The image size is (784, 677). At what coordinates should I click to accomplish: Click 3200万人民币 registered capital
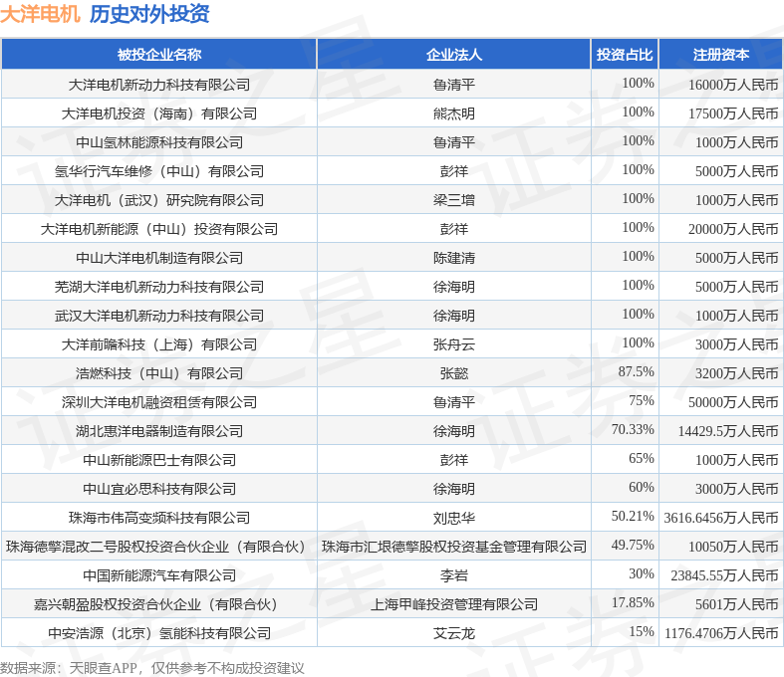point(737,373)
